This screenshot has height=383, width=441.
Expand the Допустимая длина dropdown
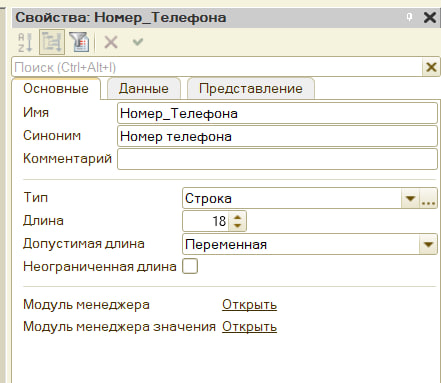(428, 245)
